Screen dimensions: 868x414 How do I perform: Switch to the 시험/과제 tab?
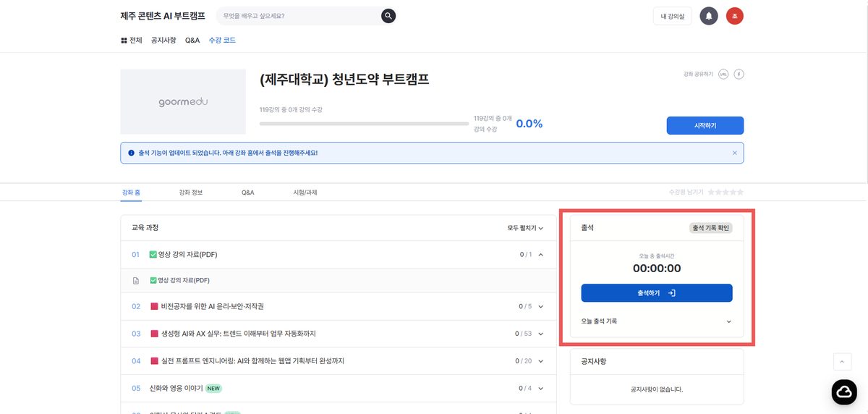click(305, 193)
